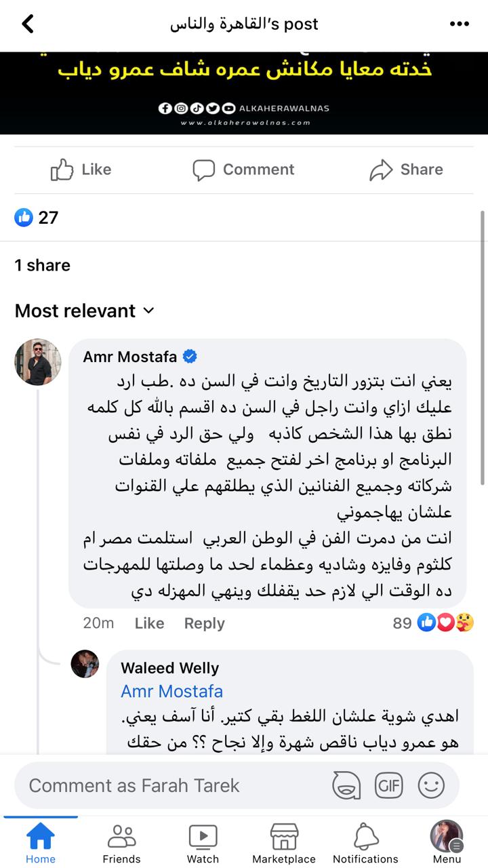This screenshot has height=868, width=488.
Task: Tap the back arrow icon
Action: click(x=28, y=24)
